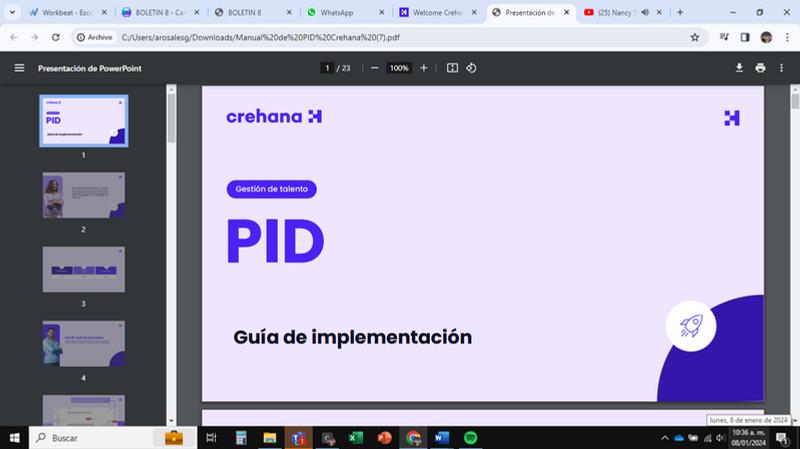Go forward to the next page
800x449 pixels.
point(34,37)
